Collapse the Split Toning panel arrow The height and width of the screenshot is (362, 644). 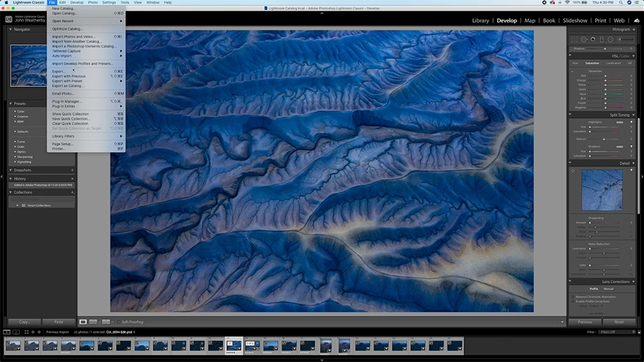pyautogui.click(x=633, y=115)
